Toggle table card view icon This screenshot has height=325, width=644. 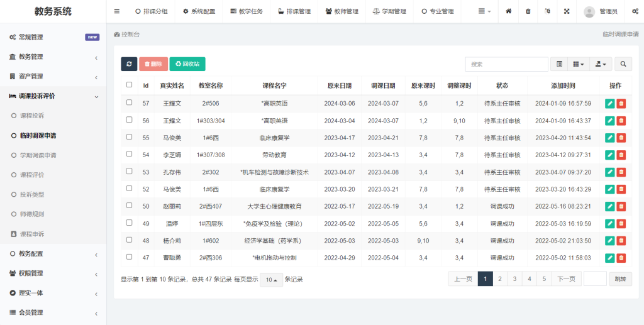[x=559, y=64]
